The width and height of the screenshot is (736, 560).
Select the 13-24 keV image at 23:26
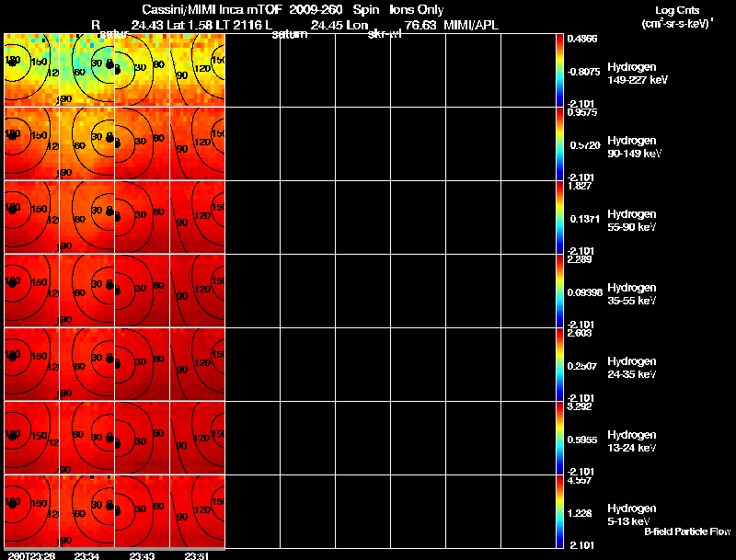pyautogui.click(x=31, y=438)
